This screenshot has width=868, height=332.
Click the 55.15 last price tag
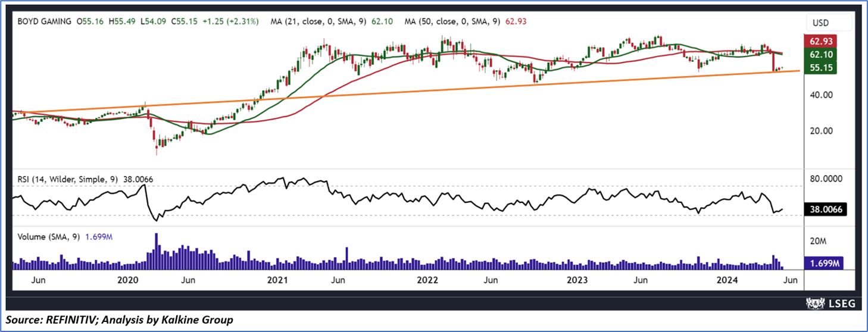tap(821, 68)
